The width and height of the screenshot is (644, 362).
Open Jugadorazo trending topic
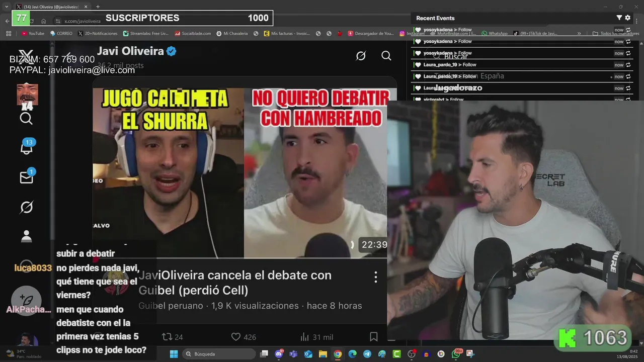click(458, 88)
